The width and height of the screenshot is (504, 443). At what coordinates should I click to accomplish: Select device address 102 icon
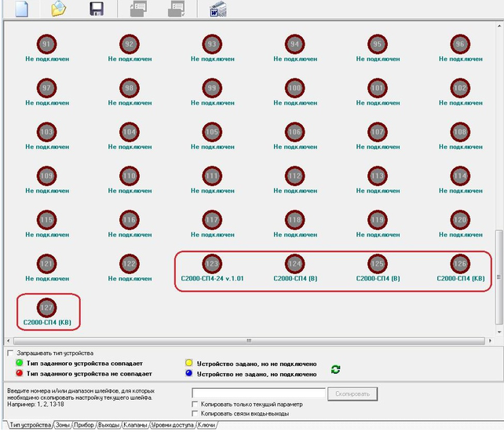[460, 88]
